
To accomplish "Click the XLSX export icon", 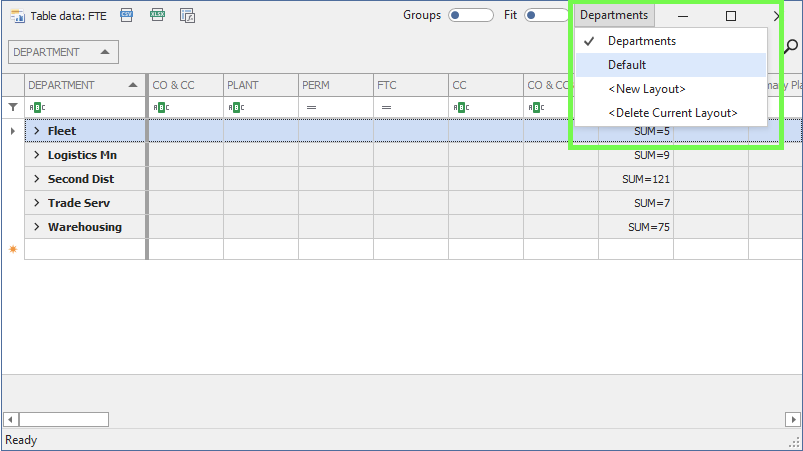I will pos(157,15).
